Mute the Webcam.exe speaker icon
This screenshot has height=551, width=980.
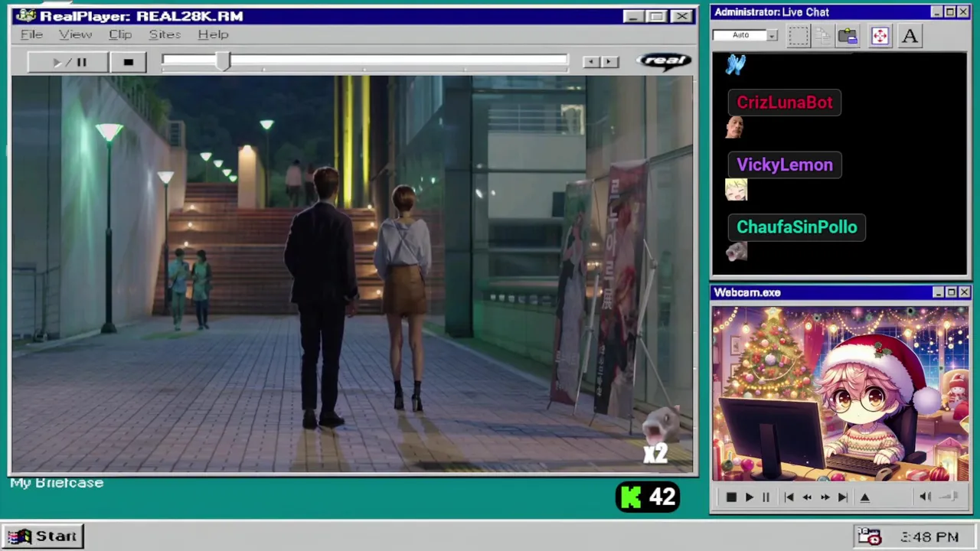click(x=925, y=497)
